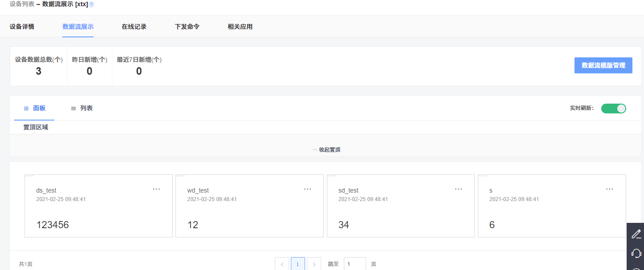This screenshot has width=644, height=270.
Task: Open the 设备详情 tab
Action: [x=22, y=27]
